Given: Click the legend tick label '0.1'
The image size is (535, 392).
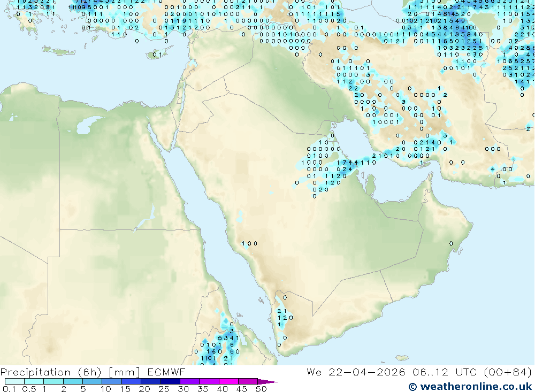Looking at the screenshot, I should (9, 389).
